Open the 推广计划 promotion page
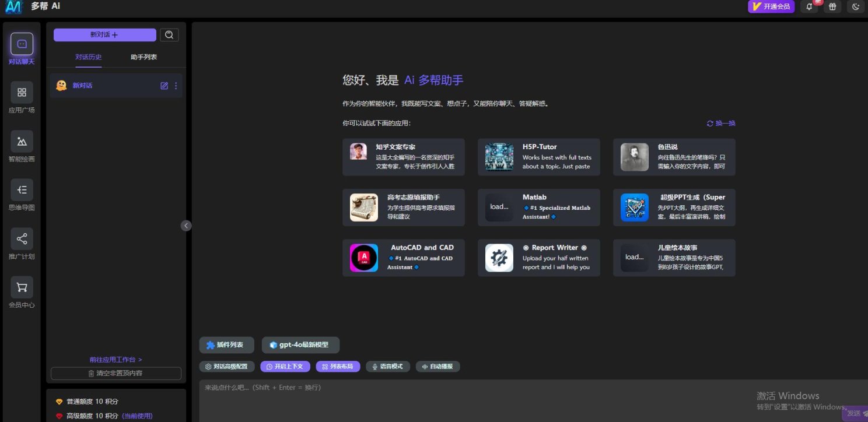 tap(22, 244)
